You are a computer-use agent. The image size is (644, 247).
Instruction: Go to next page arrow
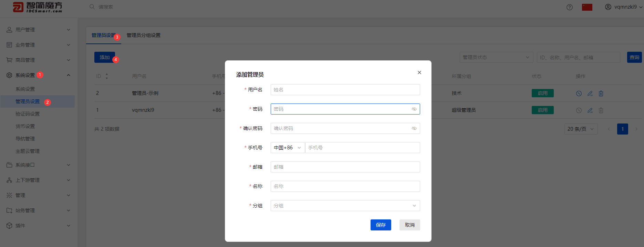click(x=636, y=129)
